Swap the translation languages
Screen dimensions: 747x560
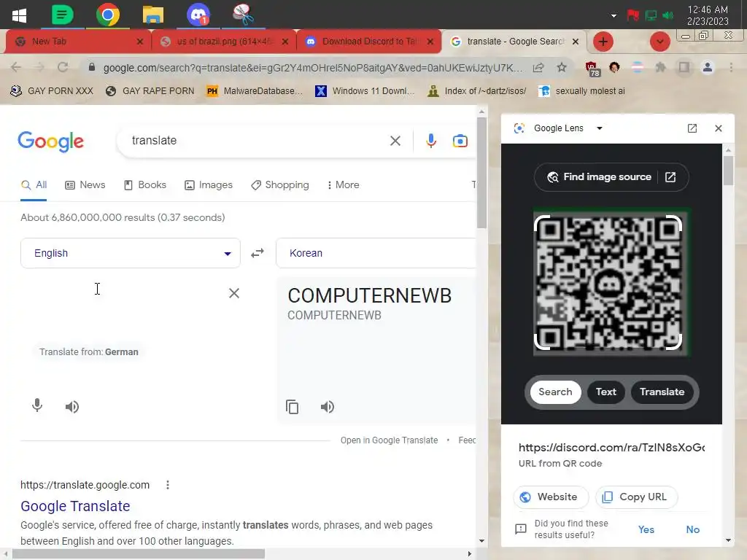tap(258, 253)
